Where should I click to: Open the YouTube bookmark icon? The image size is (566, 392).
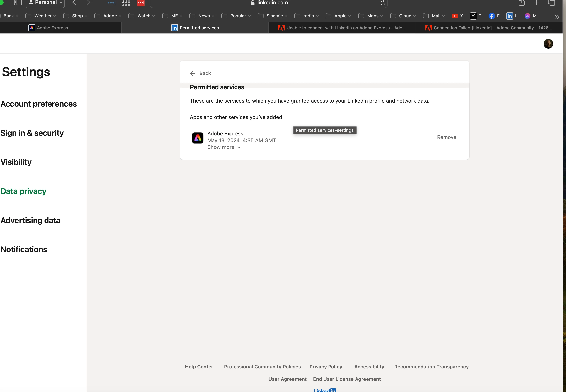[x=455, y=16]
